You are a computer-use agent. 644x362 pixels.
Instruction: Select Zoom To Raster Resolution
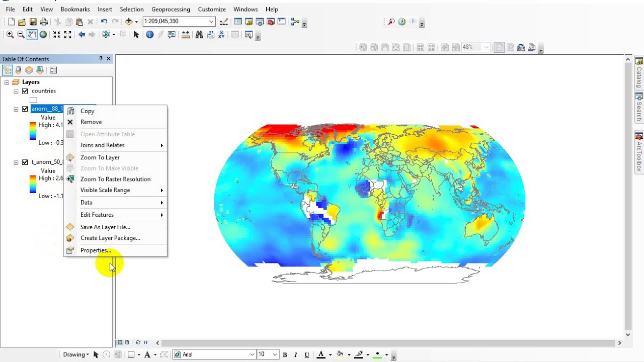[x=116, y=179]
